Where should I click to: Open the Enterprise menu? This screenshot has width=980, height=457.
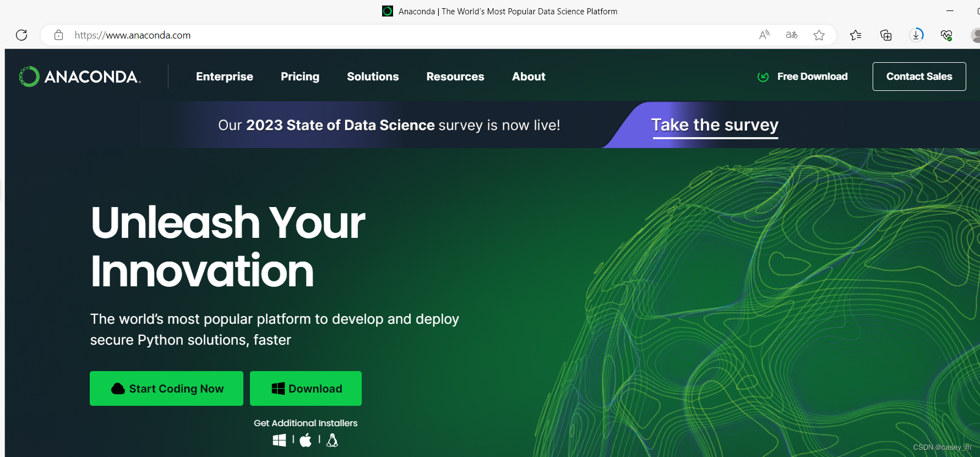click(x=225, y=77)
